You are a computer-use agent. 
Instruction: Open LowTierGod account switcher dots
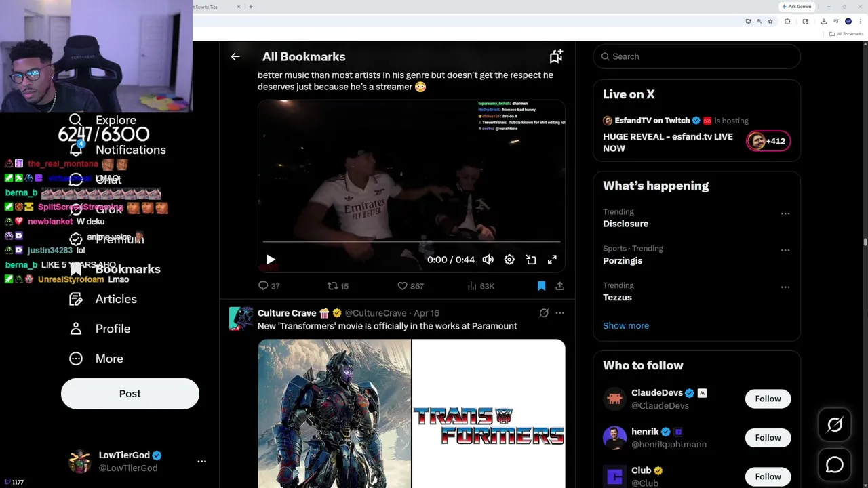(201, 461)
